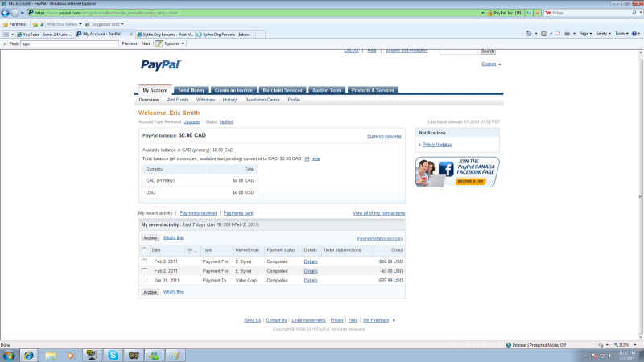
Task: Open the Find bar Options dropdown
Action: [x=174, y=43]
